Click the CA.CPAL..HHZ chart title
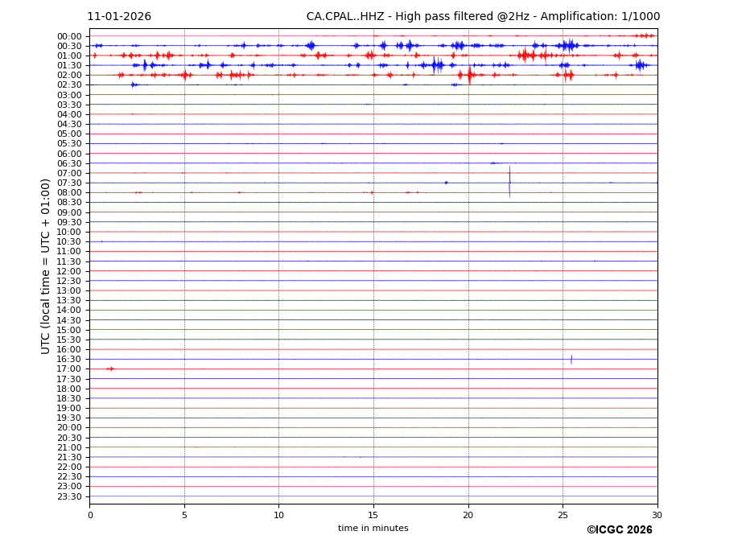The width and height of the screenshot is (746, 560). tap(483, 17)
